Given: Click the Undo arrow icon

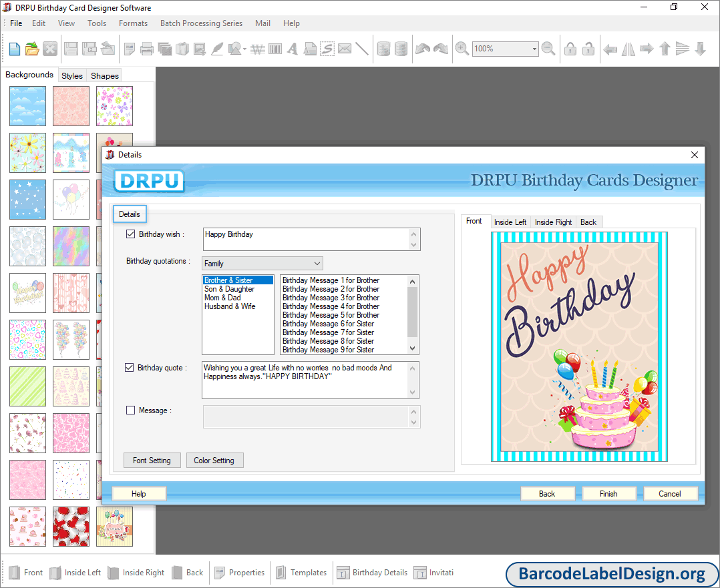Looking at the screenshot, I should [x=422, y=49].
